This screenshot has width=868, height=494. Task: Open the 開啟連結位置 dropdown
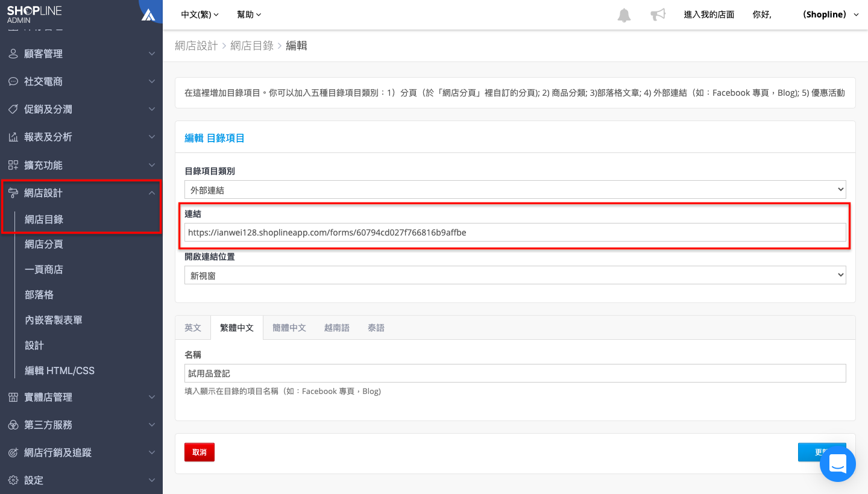point(515,275)
